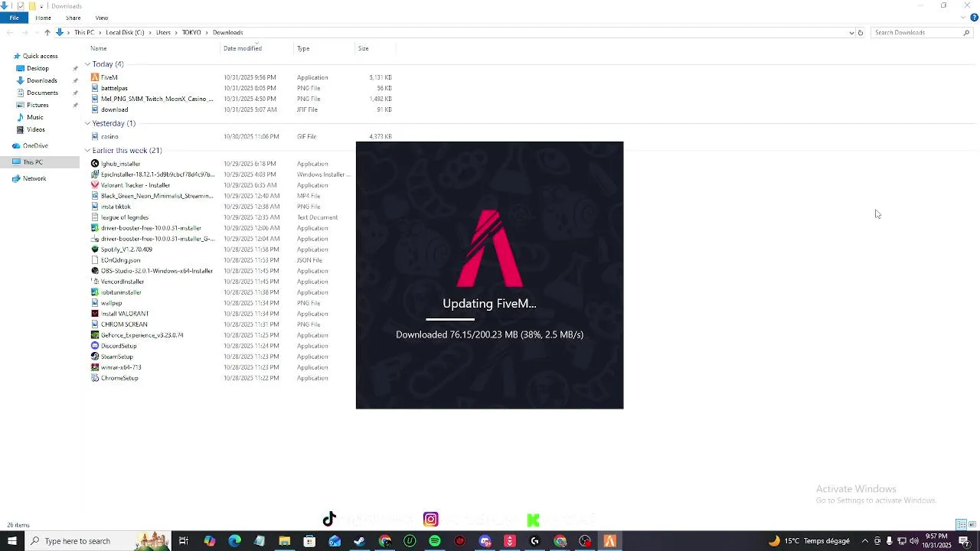
Task: Select the GeForce_Experience installer icon
Action: pyautogui.click(x=95, y=335)
